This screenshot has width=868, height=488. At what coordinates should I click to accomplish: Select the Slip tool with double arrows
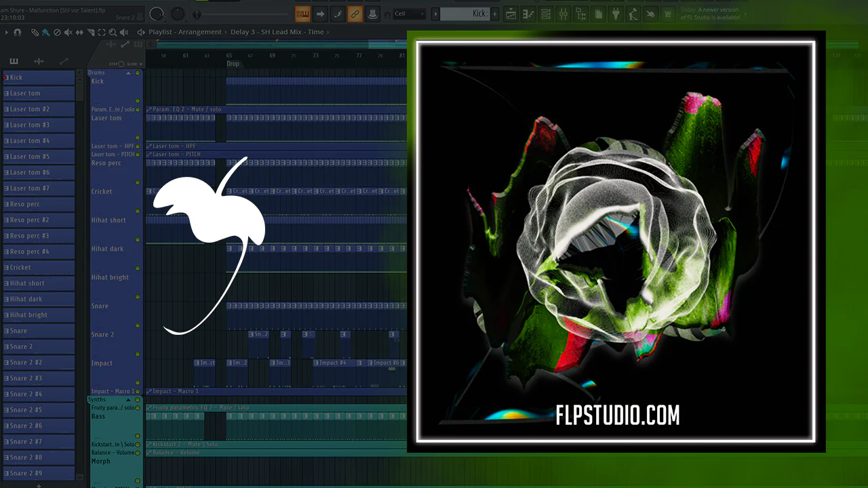click(80, 32)
